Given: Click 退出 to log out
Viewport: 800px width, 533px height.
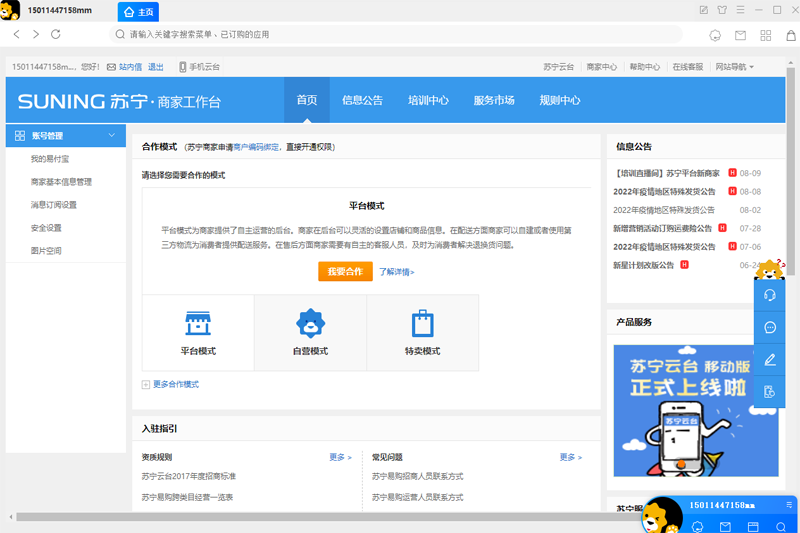Looking at the screenshot, I should click(156, 67).
